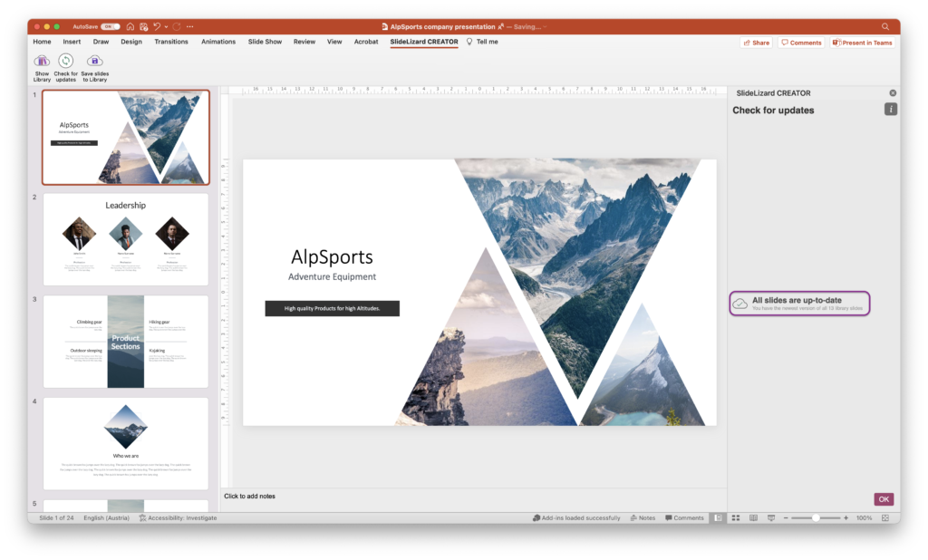Open the document title dropdown chevron
Viewport: 928px width, 560px height.
point(545,26)
